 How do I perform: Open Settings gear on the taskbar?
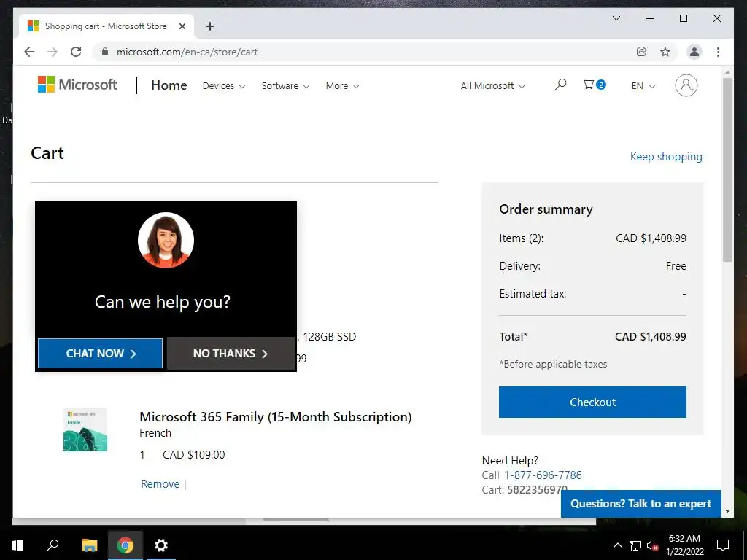[x=161, y=545]
